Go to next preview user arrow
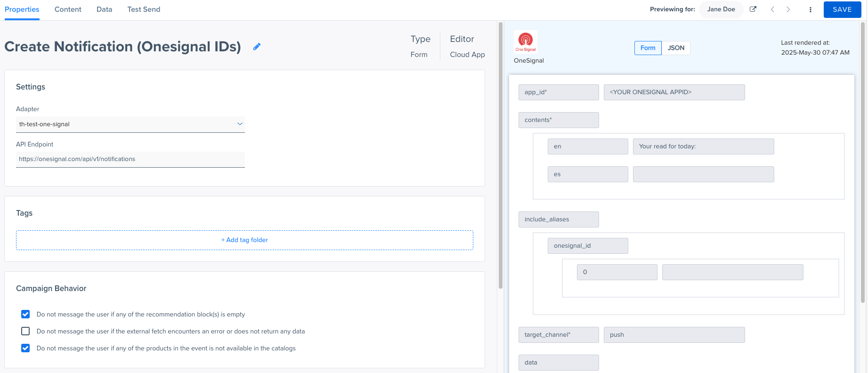 [788, 9]
